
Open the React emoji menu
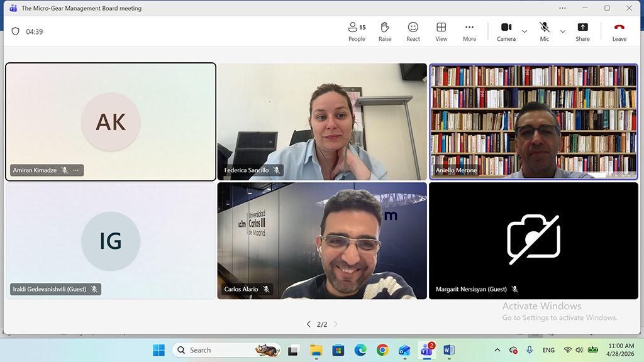click(x=413, y=31)
